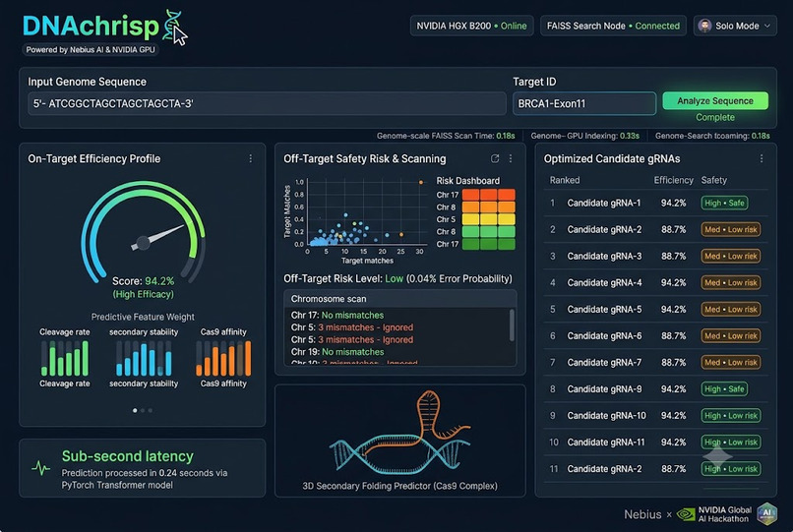This screenshot has height=532, width=793.
Task: Click the sub-second latency pulse icon
Action: [x=41, y=468]
